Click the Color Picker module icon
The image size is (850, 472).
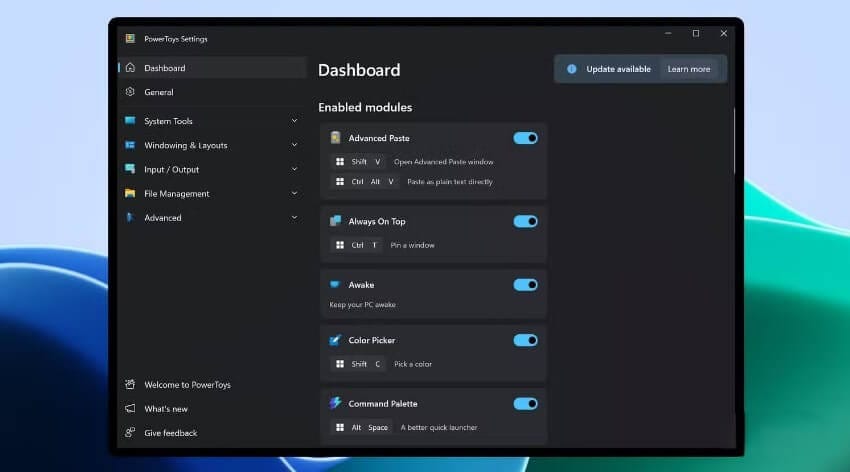(336, 340)
